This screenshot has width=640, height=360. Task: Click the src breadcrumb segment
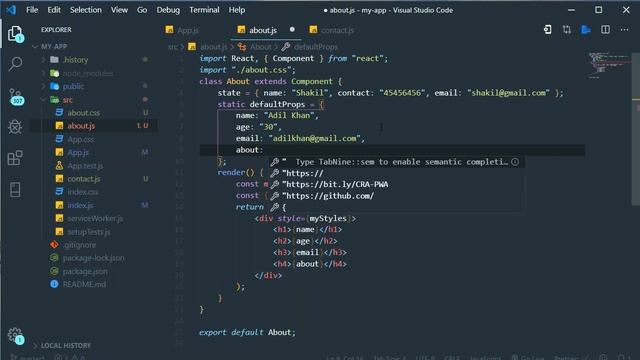click(173, 47)
